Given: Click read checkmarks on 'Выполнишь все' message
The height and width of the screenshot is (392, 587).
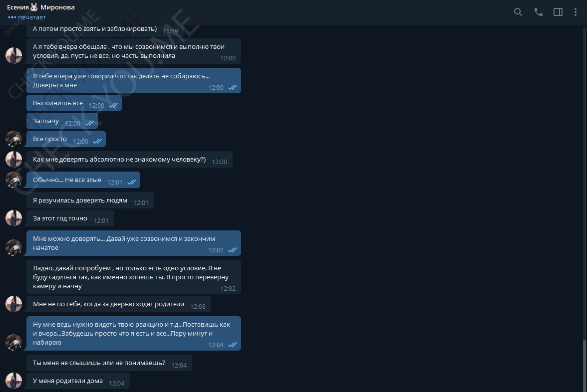Looking at the screenshot, I should (x=113, y=106).
